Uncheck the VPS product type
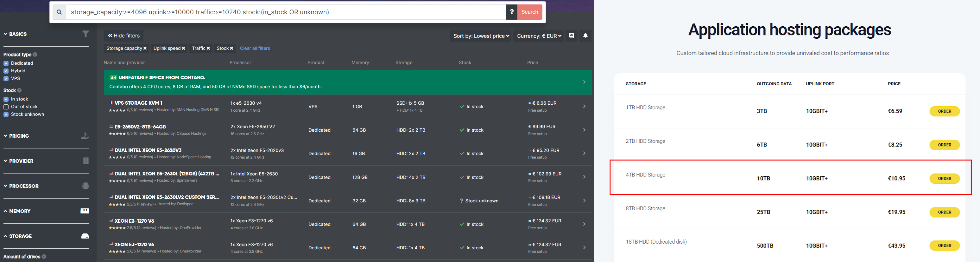 (6, 79)
